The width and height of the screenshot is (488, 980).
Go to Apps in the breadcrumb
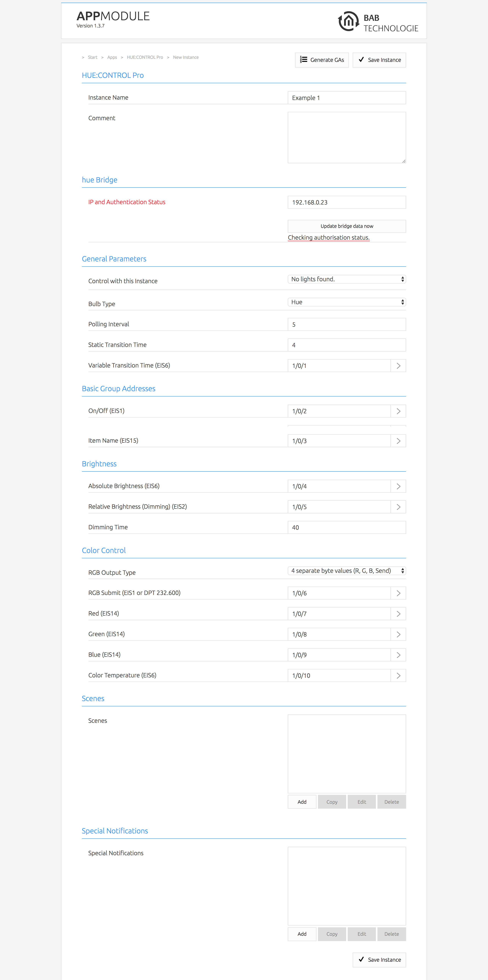pos(112,57)
